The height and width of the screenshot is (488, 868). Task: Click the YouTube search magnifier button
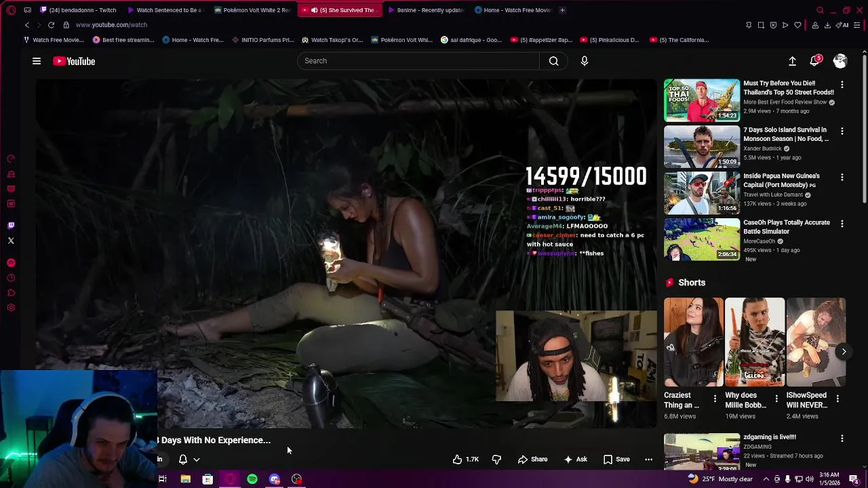(554, 61)
